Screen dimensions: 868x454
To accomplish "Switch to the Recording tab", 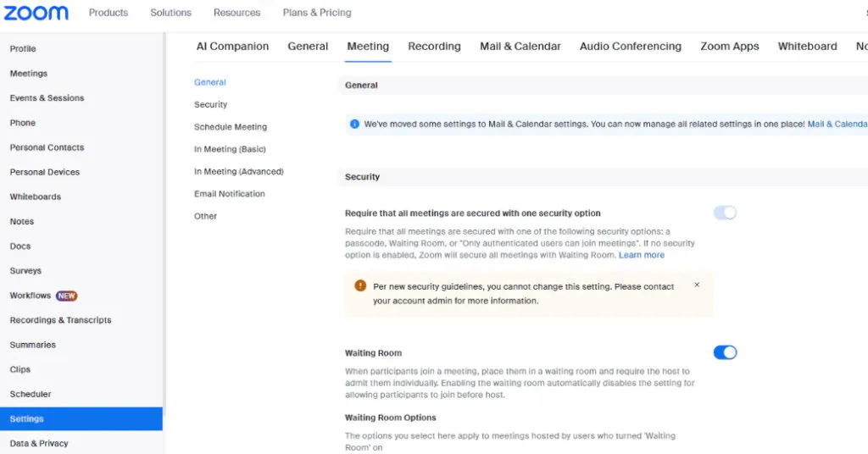I will 434,47.
